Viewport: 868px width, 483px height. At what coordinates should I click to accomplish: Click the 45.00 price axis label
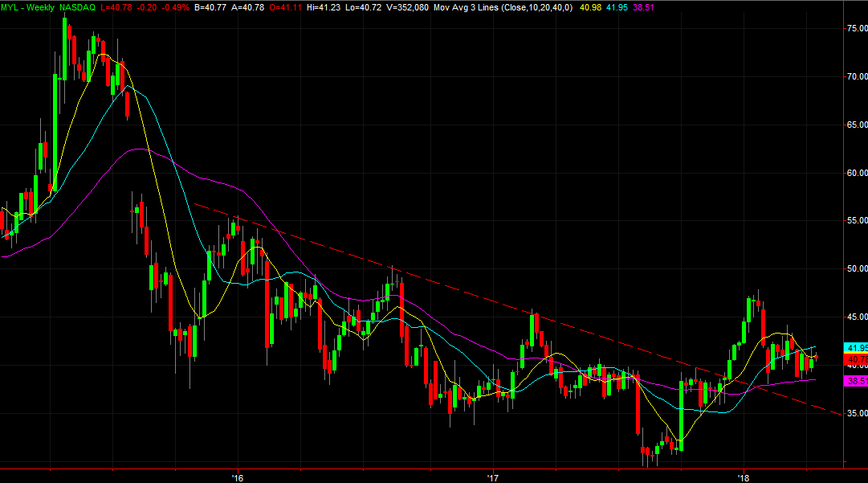click(857, 317)
